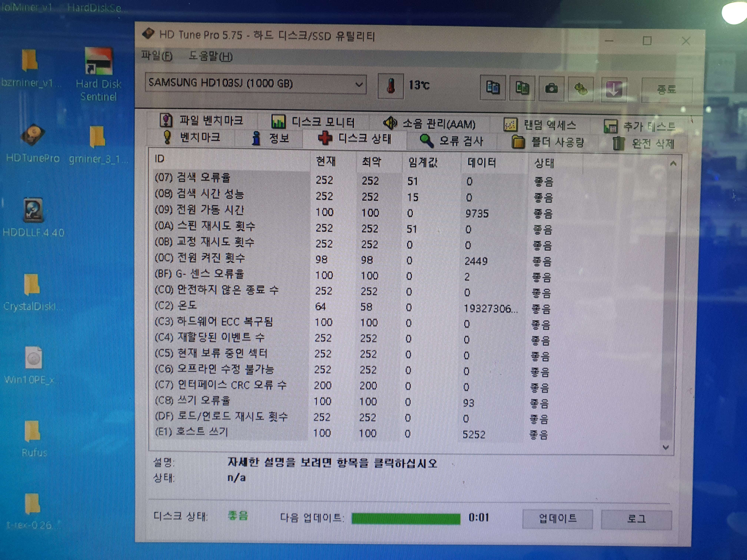Open the CrystalDisk desktop folder
The height and width of the screenshot is (560, 747).
pyautogui.click(x=33, y=292)
